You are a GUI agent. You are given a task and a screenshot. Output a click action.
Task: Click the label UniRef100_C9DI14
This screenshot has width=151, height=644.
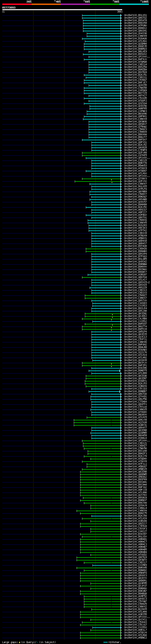[x=135, y=65]
